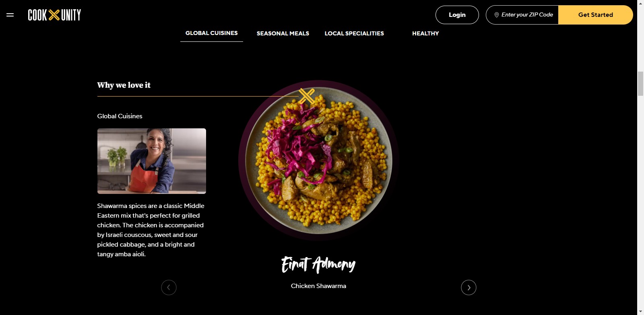This screenshot has height=315, width=644.
Task: Open the Local Specialities tab
Action: 354,33
